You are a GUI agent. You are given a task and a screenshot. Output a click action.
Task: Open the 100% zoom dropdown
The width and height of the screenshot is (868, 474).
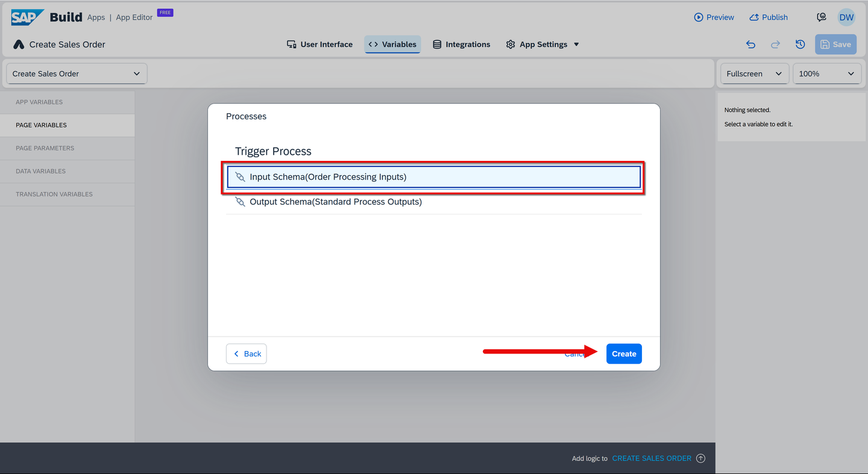(826, 73)
